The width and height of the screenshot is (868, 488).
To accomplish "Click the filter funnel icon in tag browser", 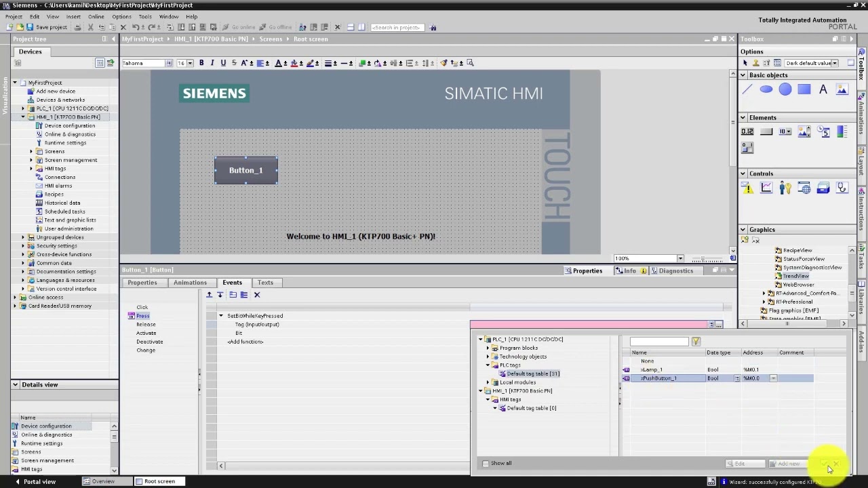I will tap(696, 342).
